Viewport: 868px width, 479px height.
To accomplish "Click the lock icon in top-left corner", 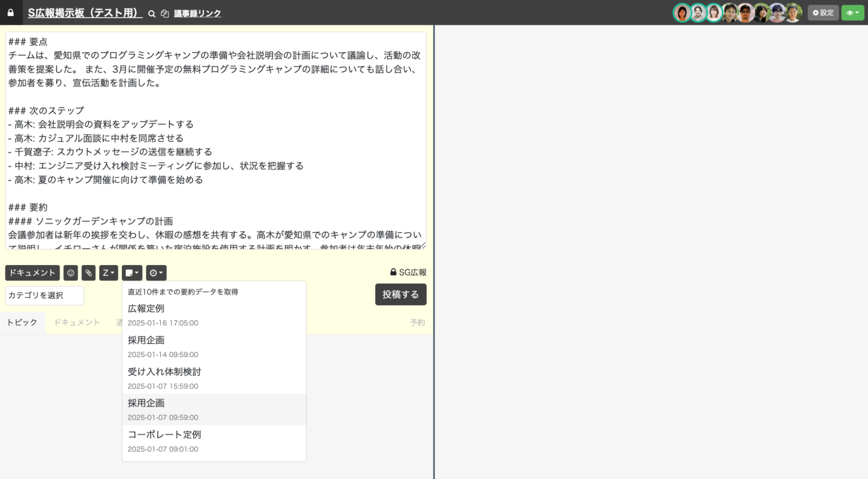I will pos(10,13).
